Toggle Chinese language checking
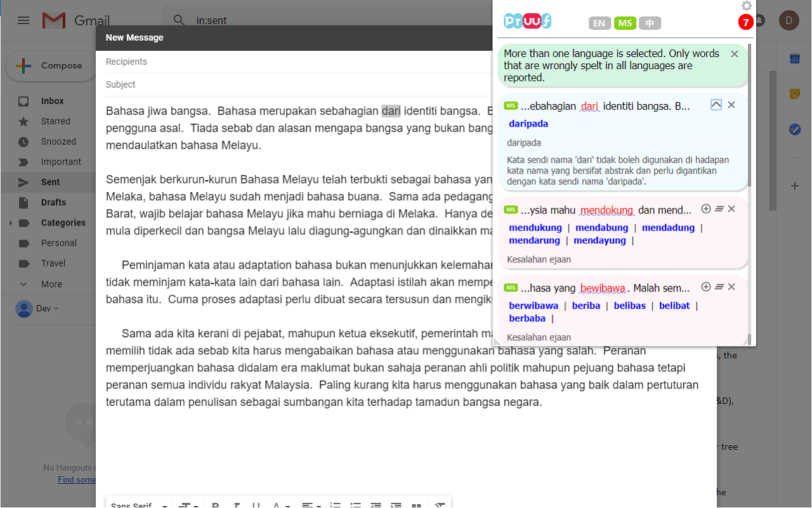 click(650, 23)
